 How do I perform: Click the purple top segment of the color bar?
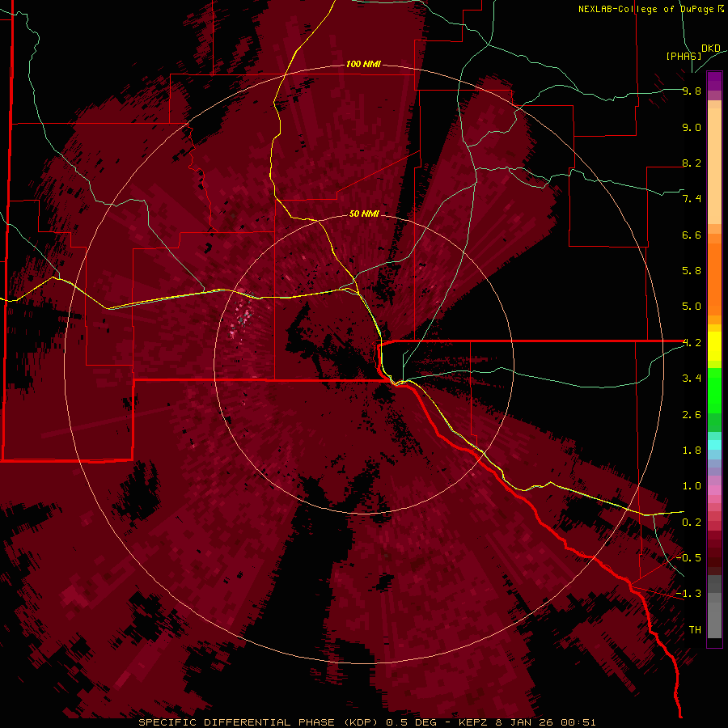(714, 81)
